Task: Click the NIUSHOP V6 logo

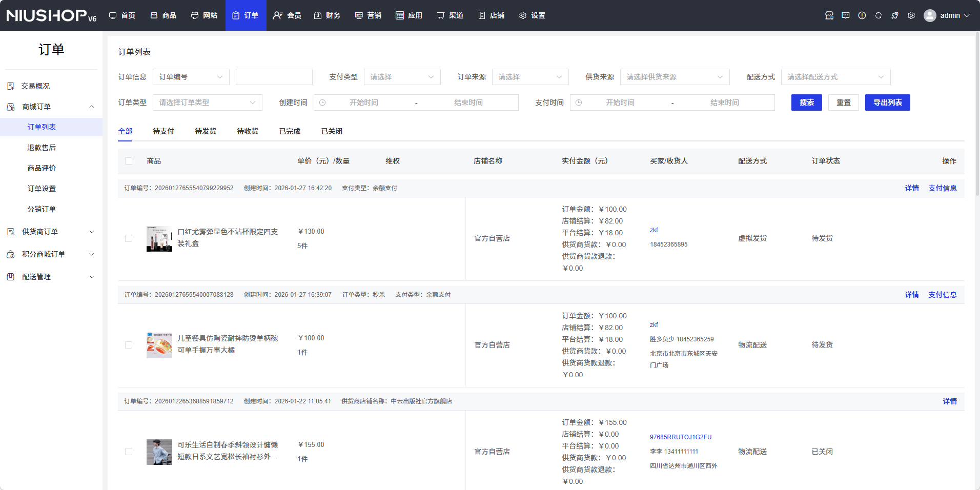Action: click(x=51, y=15)
